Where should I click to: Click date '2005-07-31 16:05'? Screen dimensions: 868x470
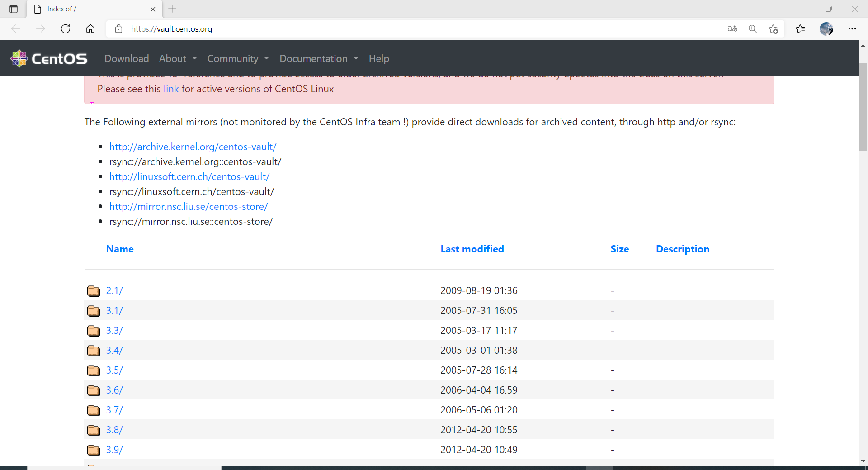pyautogui.click(x=479, y=310)
